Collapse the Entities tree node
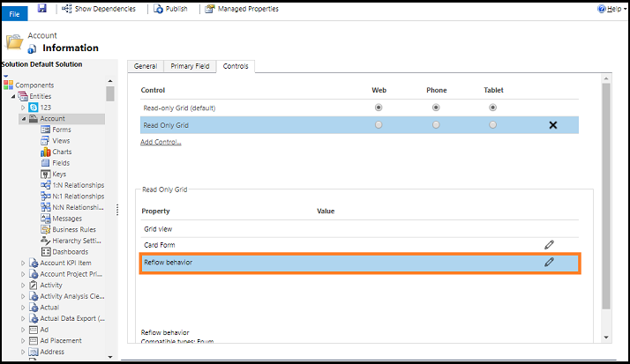The height and width of the screenshot is (364, 630). click(x=13, y=96)
